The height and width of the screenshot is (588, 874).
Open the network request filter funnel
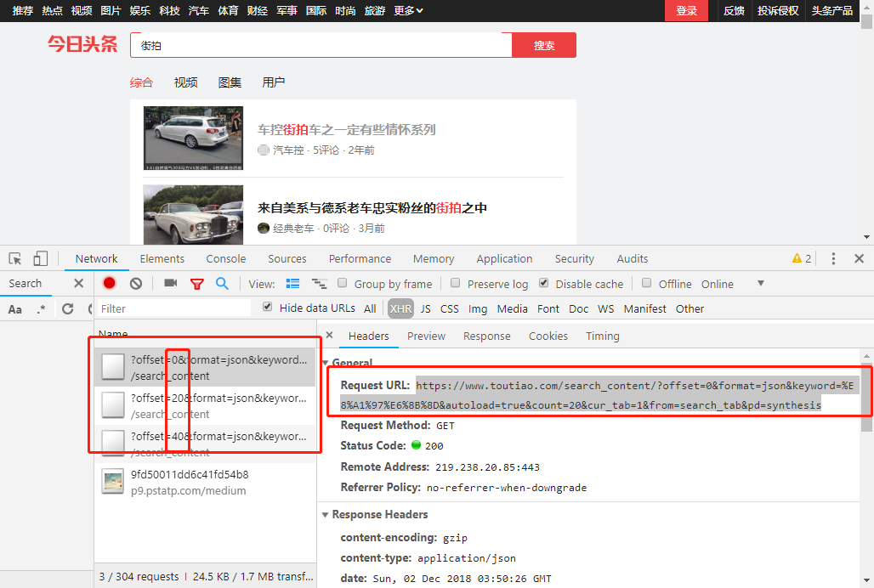[197, 283]
